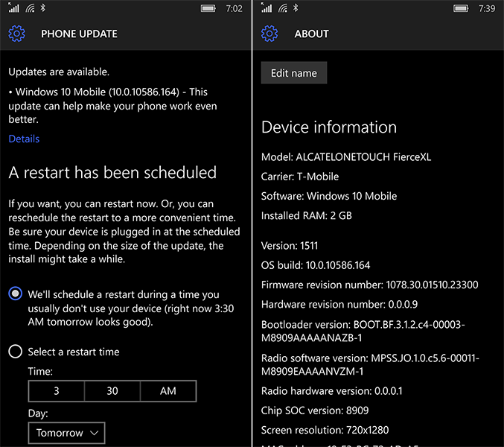
Task: Choose the 'Select a restart time' option
Action: [16, 352]
